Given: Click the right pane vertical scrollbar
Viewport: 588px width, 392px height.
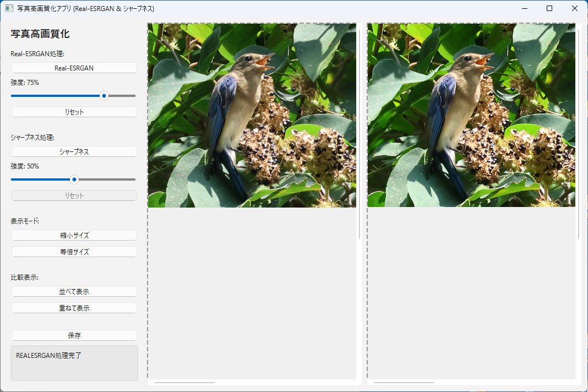Looking at the screenshot, I should click(x=579, y=134).
